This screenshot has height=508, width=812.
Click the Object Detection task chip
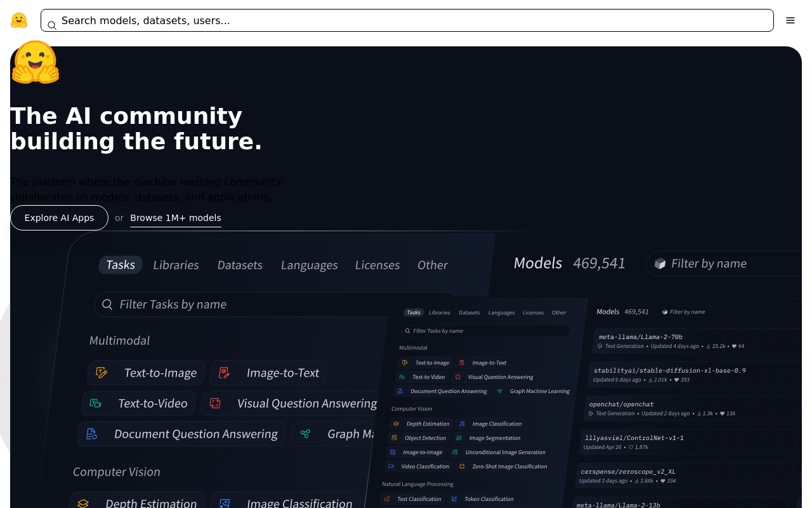419,438
